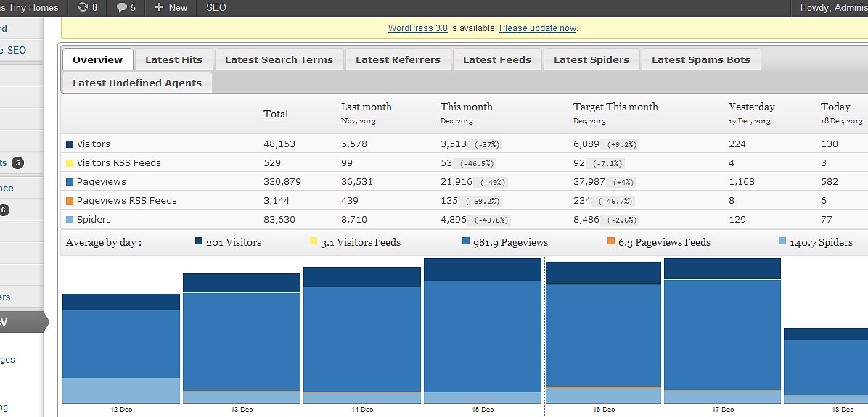Switch to the Latest Hits tab
Viewport: 868px width, 417px height.
pos(173,59)
